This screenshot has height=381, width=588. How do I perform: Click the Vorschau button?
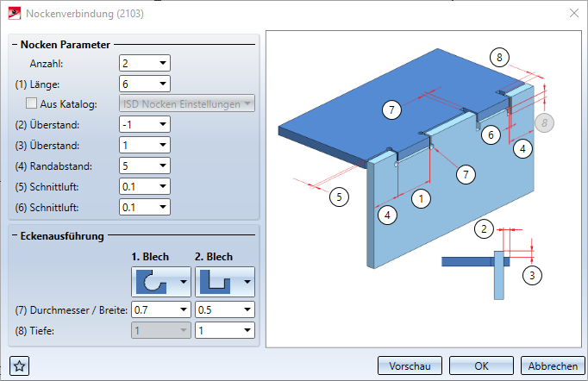(x=410, y=365)
